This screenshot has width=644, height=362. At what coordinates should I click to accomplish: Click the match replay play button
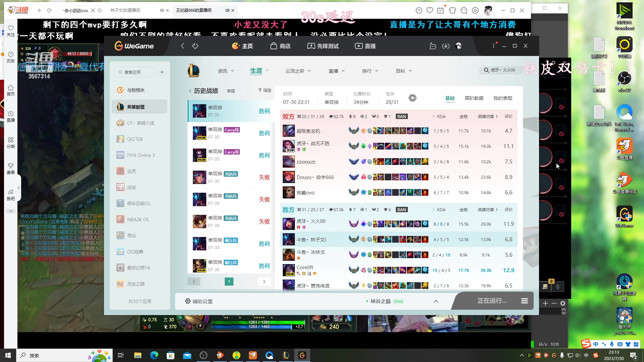coord(412,98)
